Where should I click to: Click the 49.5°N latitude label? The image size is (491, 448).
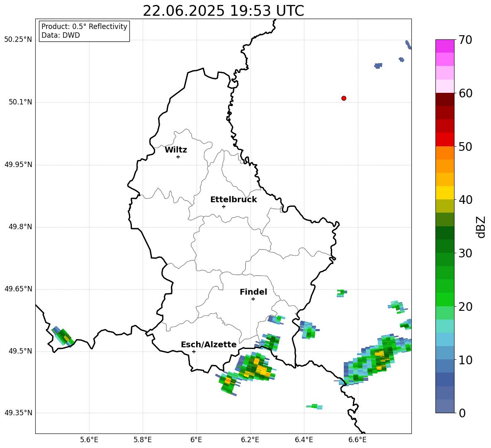click(x=20, y=351)
